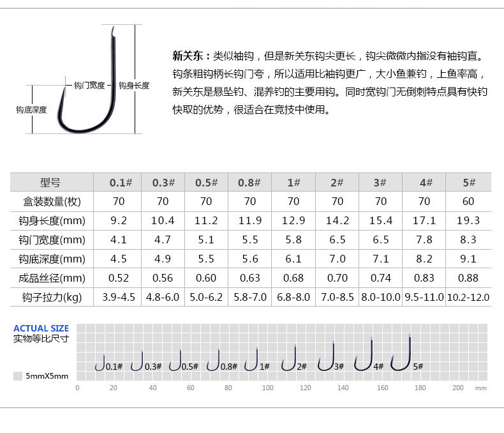
Task: Click hook length value 19.3
Action: pos(468,221)
